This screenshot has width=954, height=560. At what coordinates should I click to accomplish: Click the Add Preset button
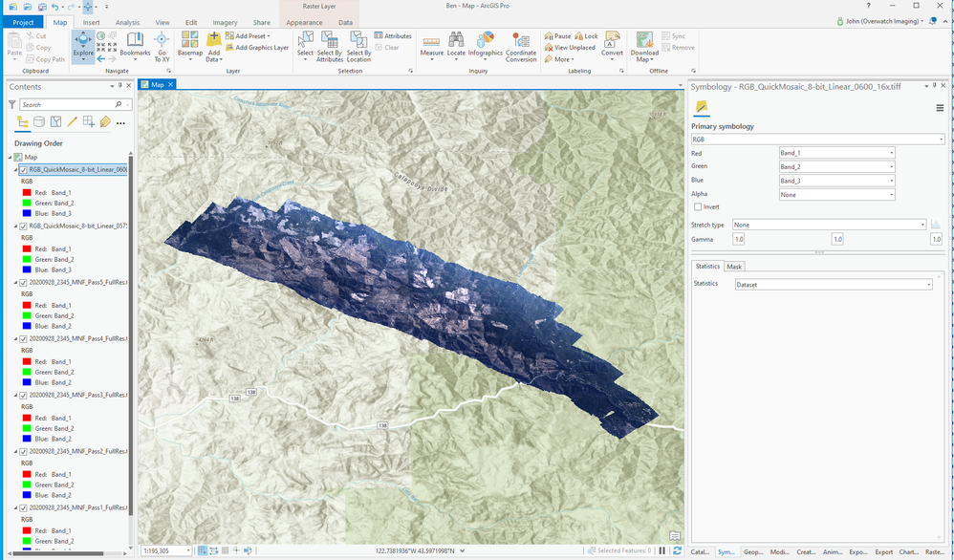[248, 36]
